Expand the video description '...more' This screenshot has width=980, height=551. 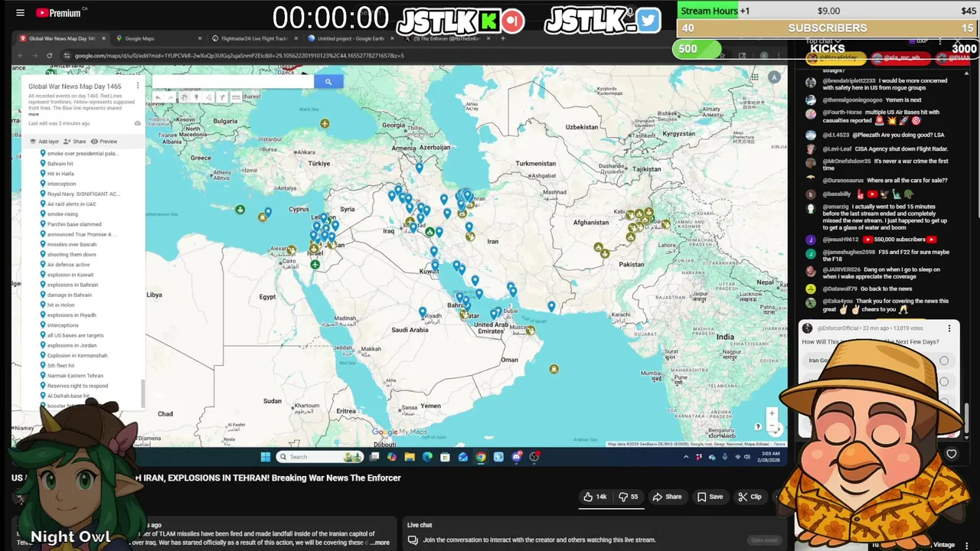click(x=379, y=543)
